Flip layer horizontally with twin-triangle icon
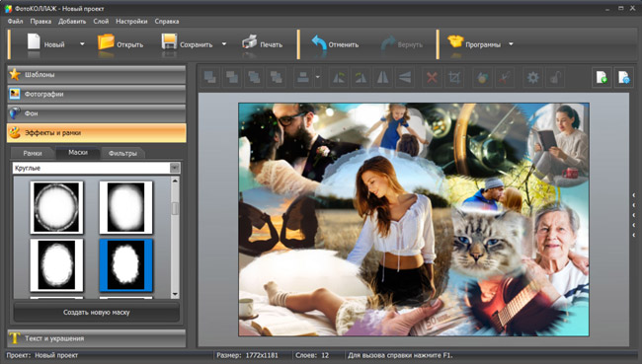The height and width of the screenshot is (364, 642). coord(383,77)
